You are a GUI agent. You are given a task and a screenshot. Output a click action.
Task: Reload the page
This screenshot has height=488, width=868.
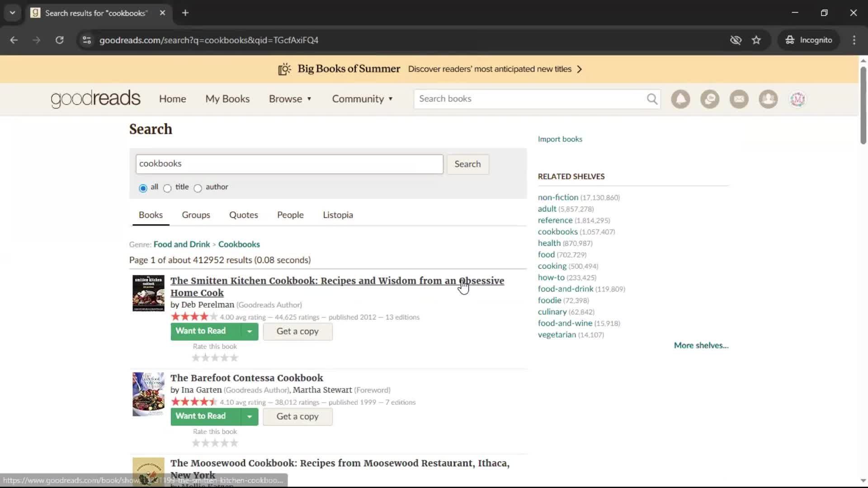[x=59, y=40]
